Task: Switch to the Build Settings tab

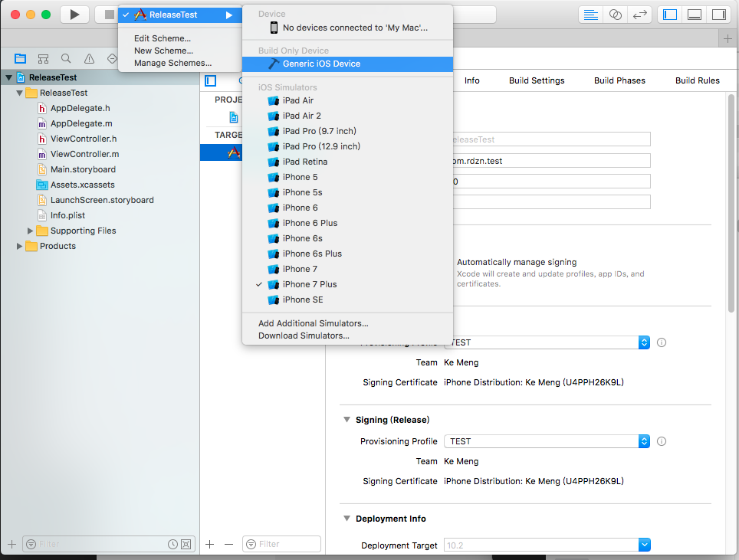Action: click(537, 80)
